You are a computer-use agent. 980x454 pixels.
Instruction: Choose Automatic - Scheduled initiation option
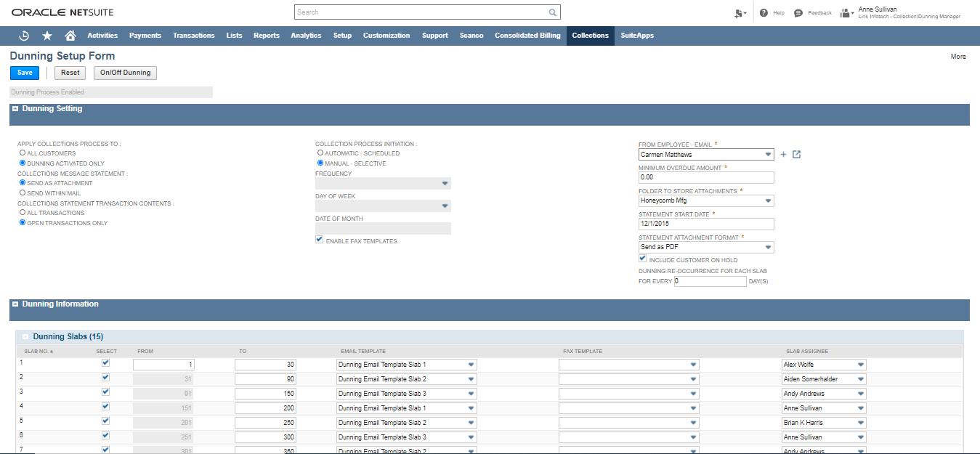[320, 153]
